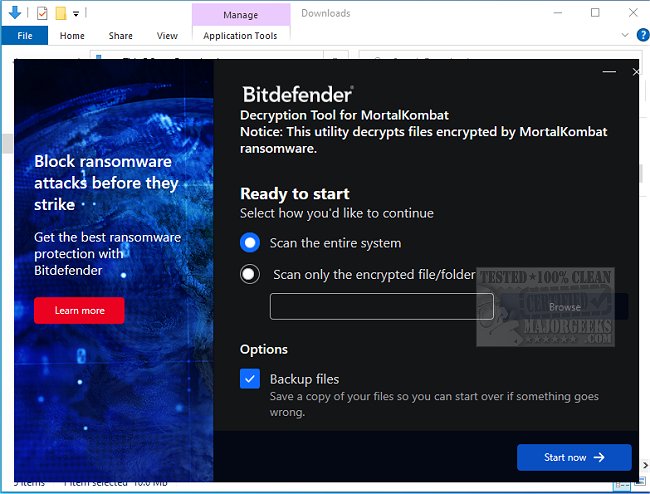Click the Start now button
This screenshot has width=650, height=494.
(x=574, y=458)
